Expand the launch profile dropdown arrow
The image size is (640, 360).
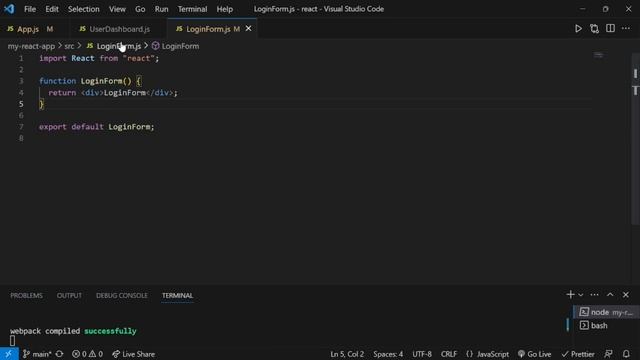[x=581, y=295]
